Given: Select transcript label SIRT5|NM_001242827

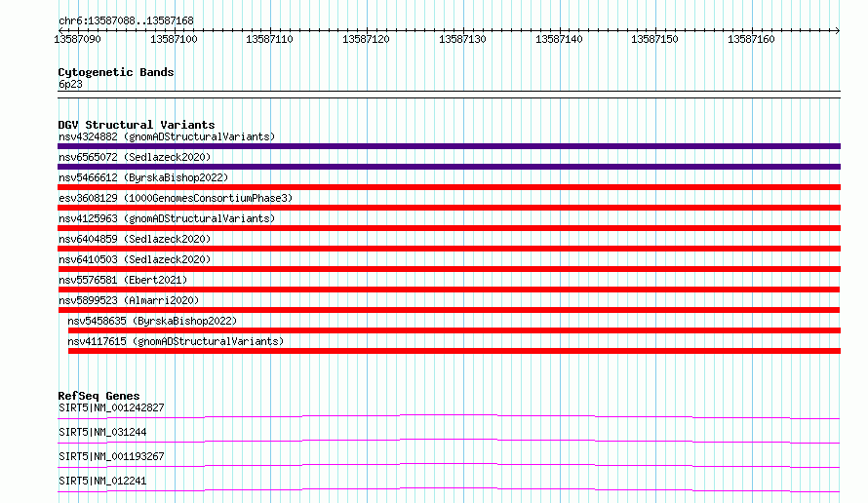Looking at the screenshot, I should pos(111,407).
